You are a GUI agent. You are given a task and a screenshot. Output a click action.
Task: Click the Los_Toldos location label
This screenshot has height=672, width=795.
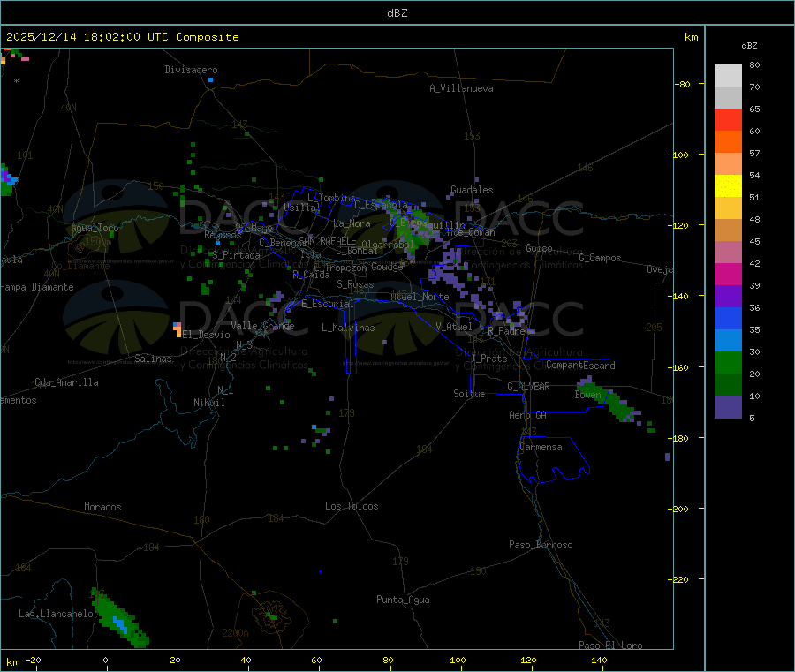click(352, 506)
